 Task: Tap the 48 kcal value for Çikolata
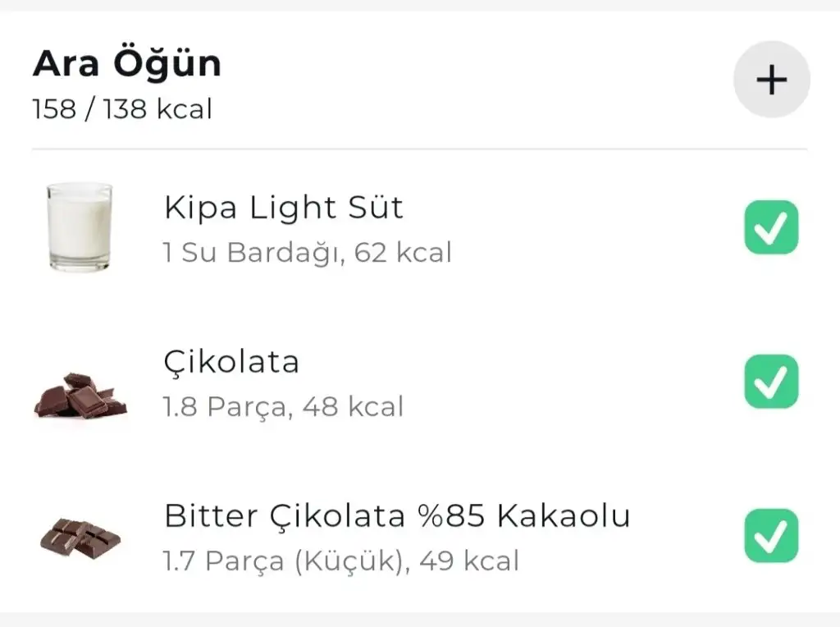tap(353, 407)
